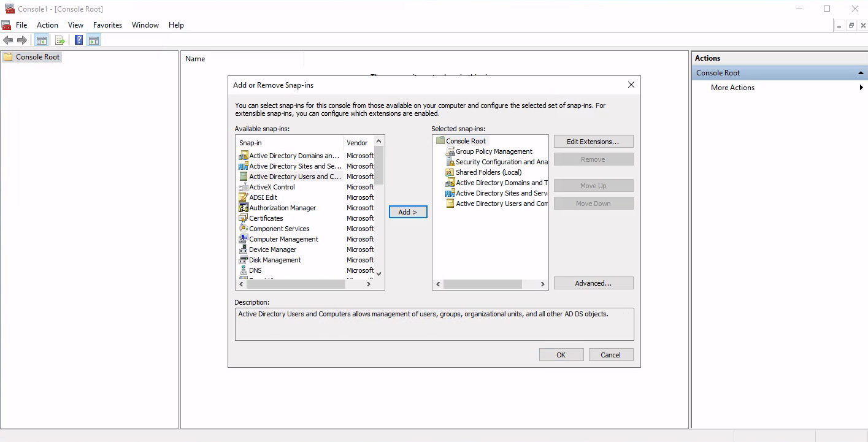Screen dimensions: 868x442
Task: Select Disk Management snap-in icon
Action: [244, 260]
